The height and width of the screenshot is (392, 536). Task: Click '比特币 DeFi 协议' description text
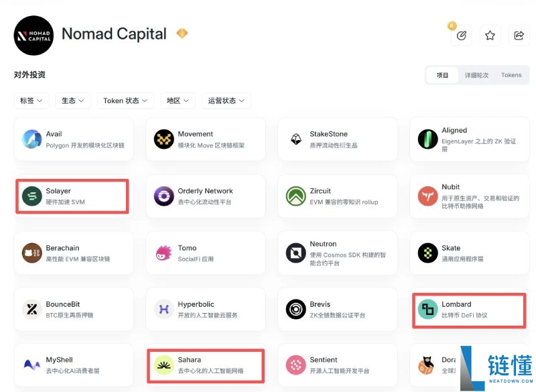[464, 315]
